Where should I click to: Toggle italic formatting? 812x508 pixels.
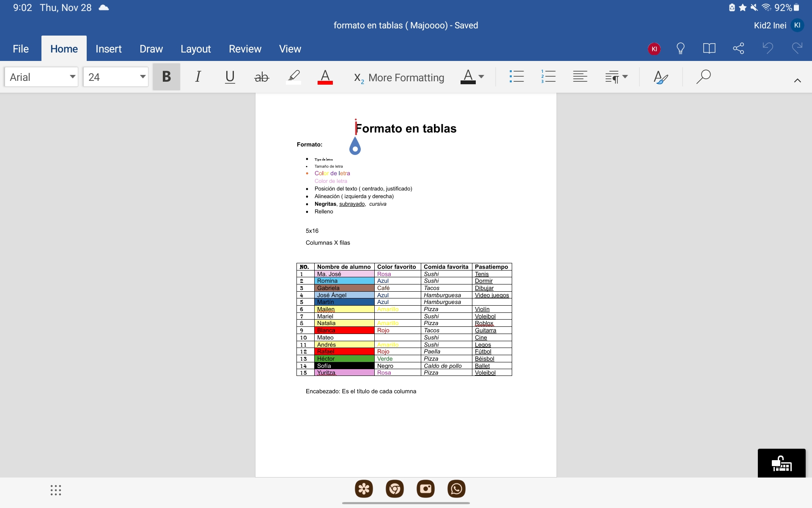click(x=198, y=77)
